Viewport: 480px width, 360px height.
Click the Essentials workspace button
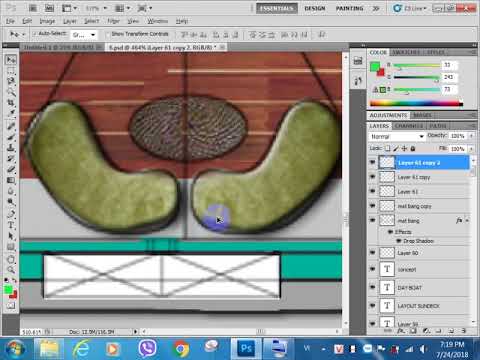click(277, 8)
